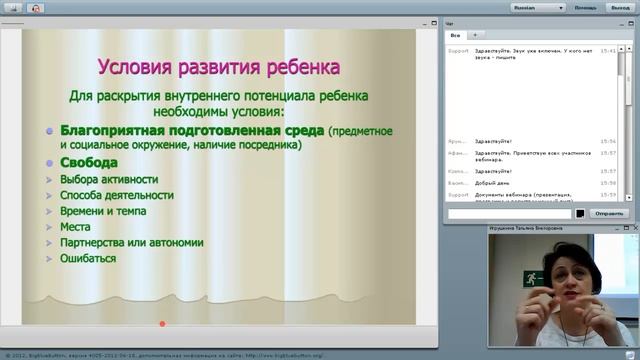640x360 pixels.
Task: Click chat message Добрый день
Action: 492,183
